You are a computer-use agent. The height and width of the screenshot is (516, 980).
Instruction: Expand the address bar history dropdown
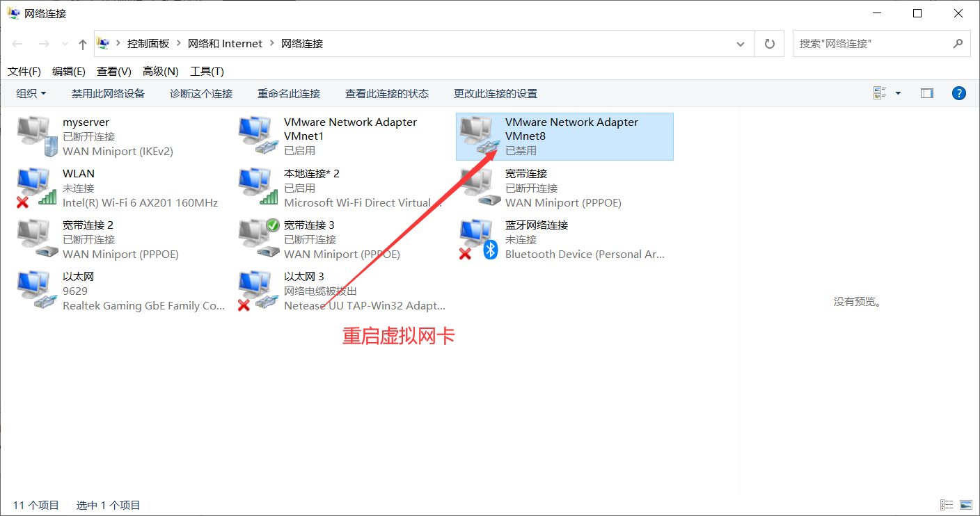741,43
